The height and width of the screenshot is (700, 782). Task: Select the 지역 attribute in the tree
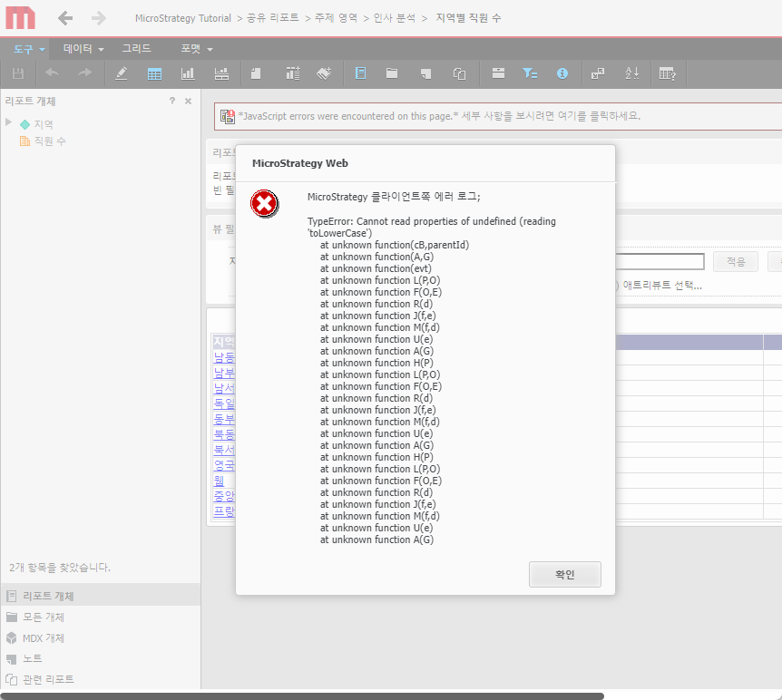pos(44,124)
